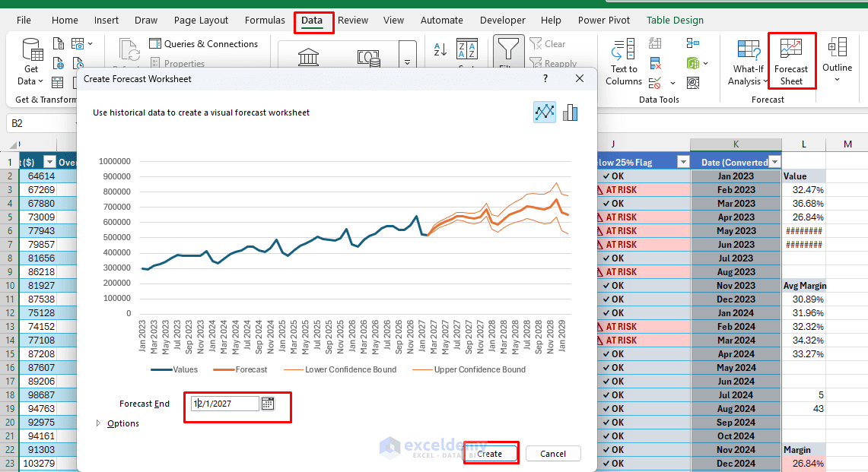Open Queries & Connections pane
This screenshot has width=868, height=472.
(x=204, y=44)
